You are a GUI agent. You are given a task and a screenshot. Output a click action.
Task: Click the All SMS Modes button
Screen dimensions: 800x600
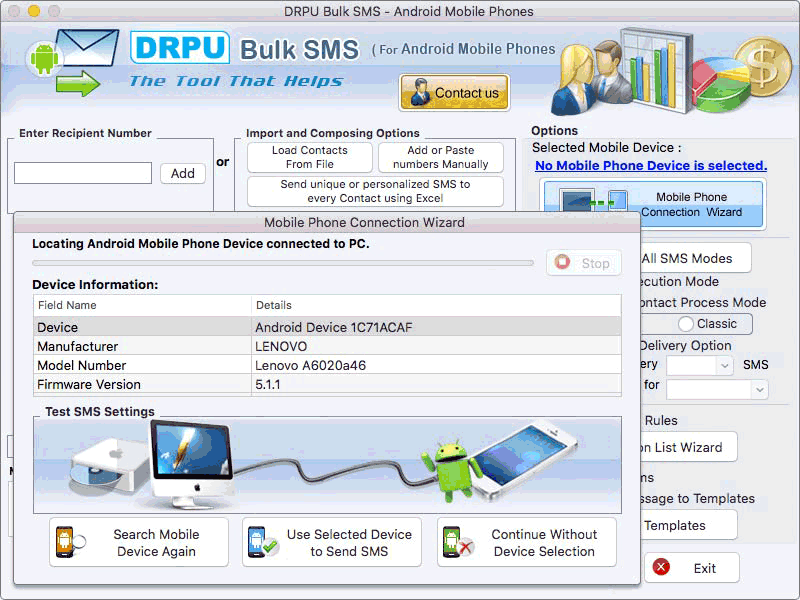pos(695,258)
